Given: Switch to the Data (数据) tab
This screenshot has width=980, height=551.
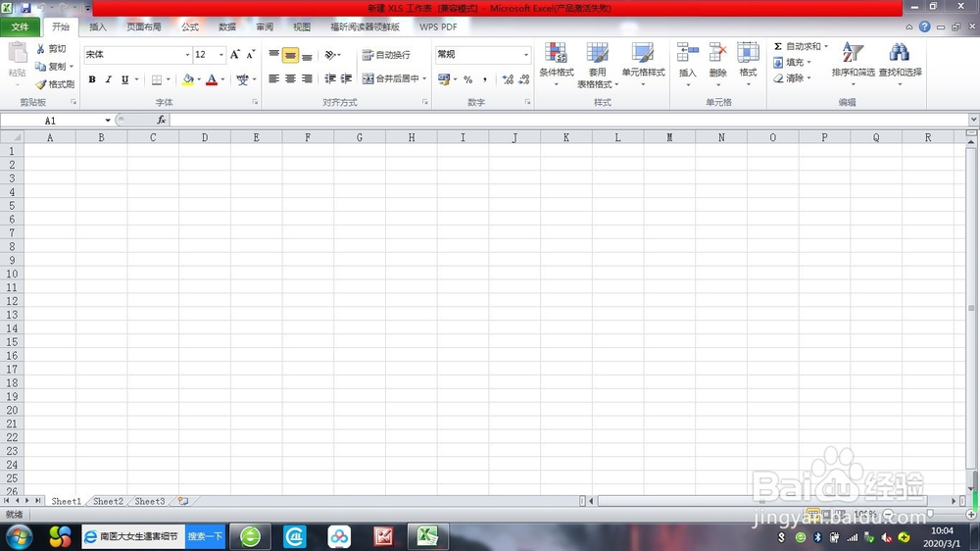Looking at the screenshot, I should (x=227, y=26).
